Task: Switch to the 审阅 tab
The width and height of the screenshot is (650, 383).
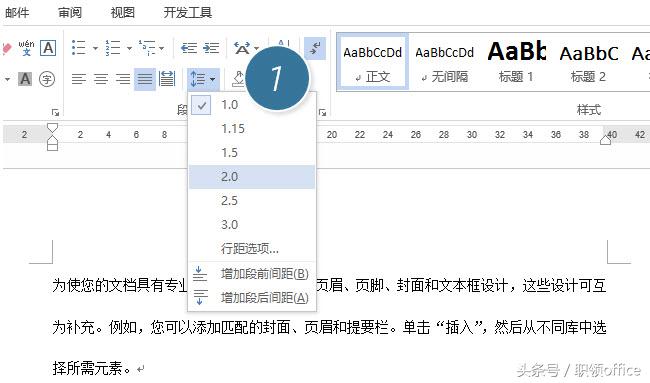Action: (70, 12)
